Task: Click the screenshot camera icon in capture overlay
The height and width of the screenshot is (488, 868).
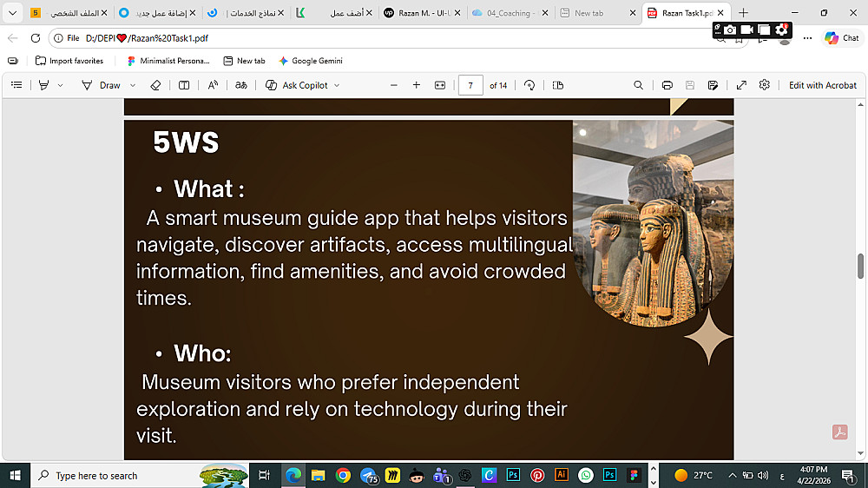Action: coord(731,30)
